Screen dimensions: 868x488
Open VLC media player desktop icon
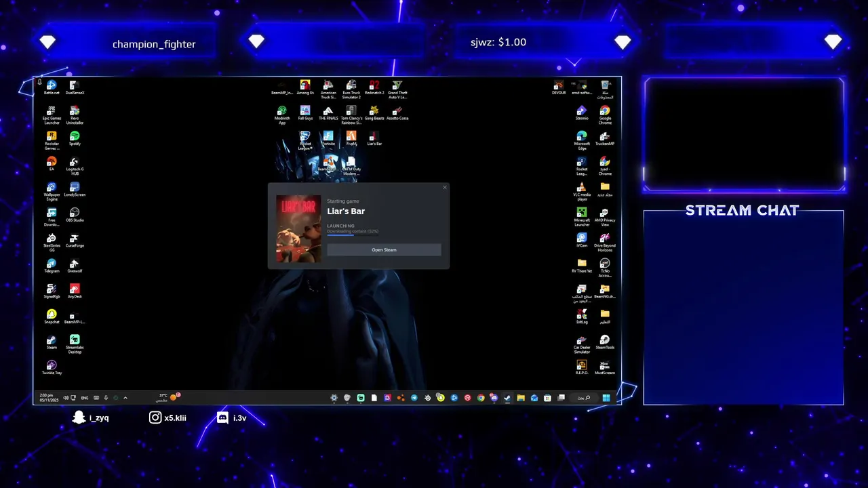pos(582,191)
